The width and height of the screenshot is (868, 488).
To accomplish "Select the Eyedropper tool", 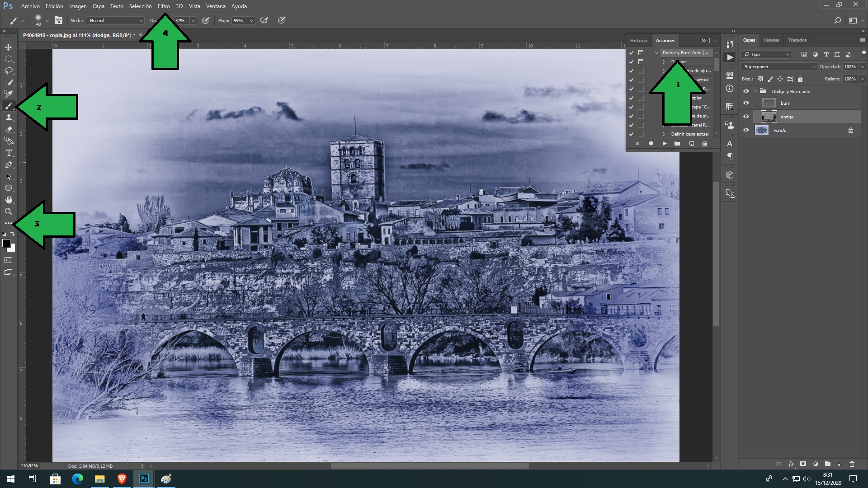I will point(9,94).
